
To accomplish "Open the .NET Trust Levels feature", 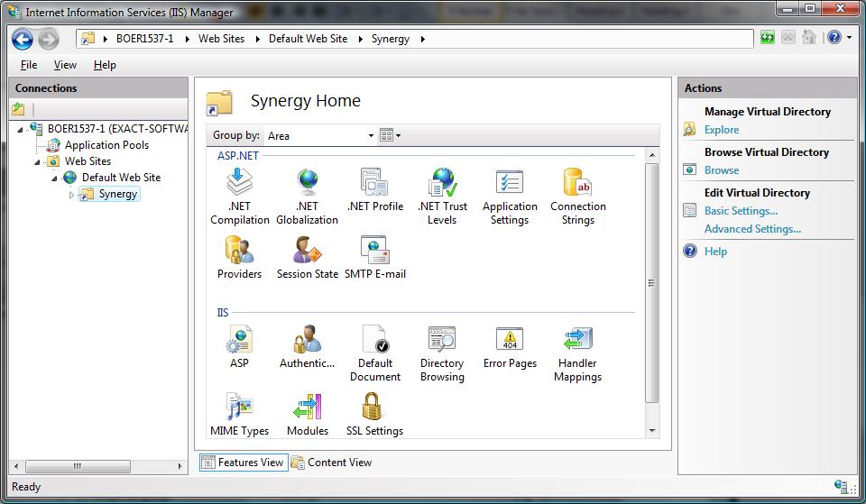I will [442, 196].
